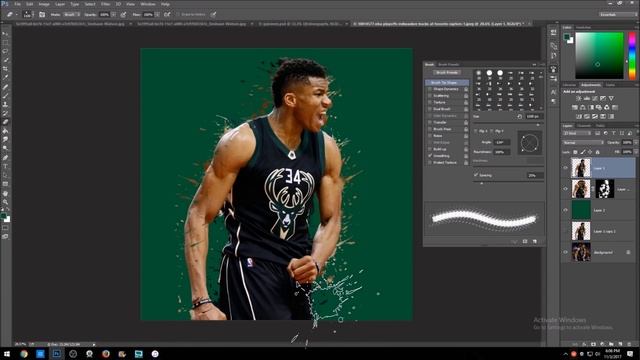Click the foreground color swatch in toolbox

tap(4, 216)
